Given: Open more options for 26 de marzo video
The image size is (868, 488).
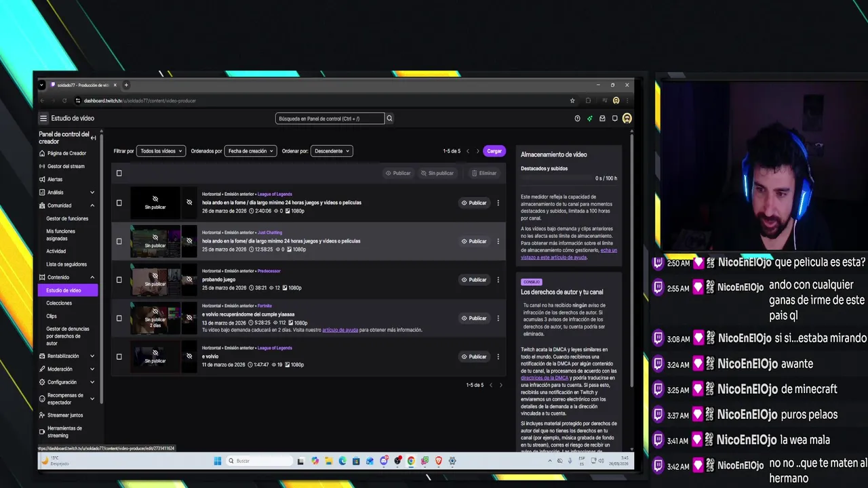Looking at the screenshot, I should click(x=498, y=203).
